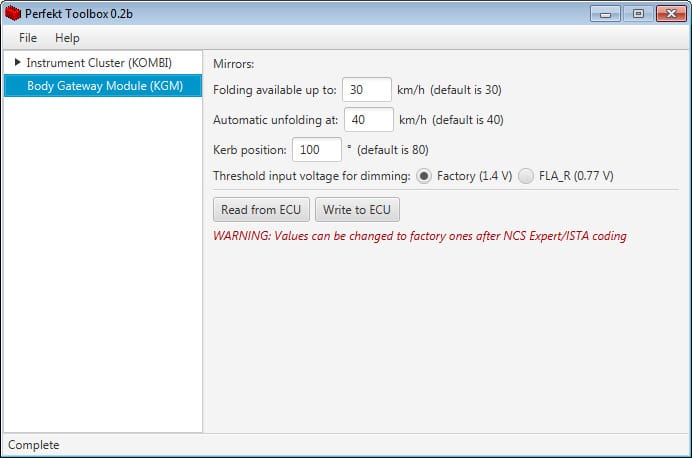
Task: Click the Mirrors section heading
Action: [234, 64]
